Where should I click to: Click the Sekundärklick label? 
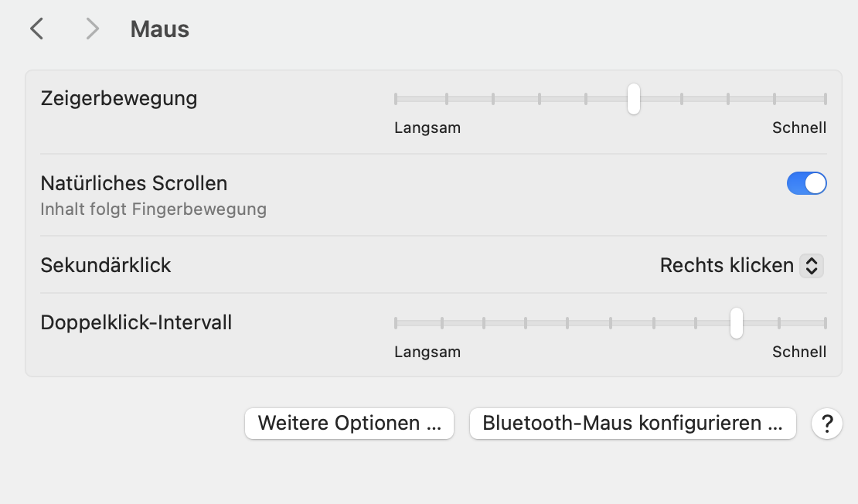[106, 265]
